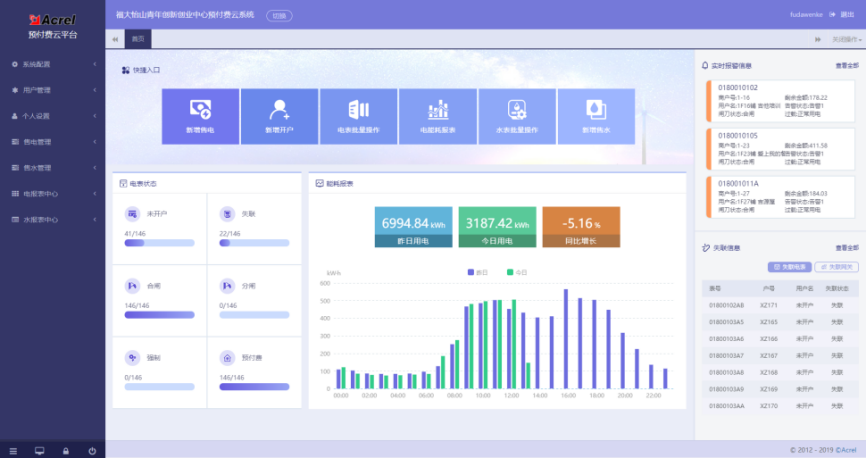Open 电表批量操作 meter batch tile
866x458 pixels.
click(x=358, y=116)
